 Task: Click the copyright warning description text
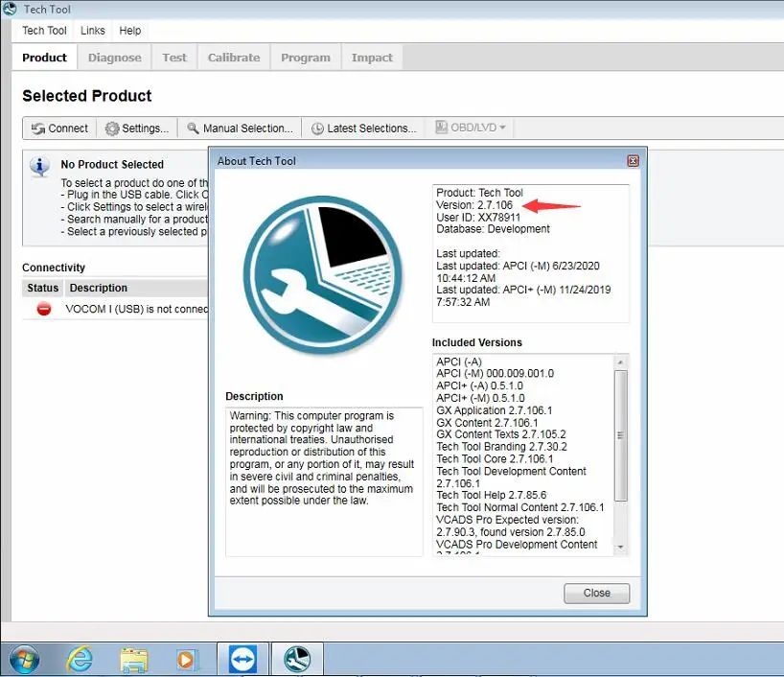coord(321,457)
